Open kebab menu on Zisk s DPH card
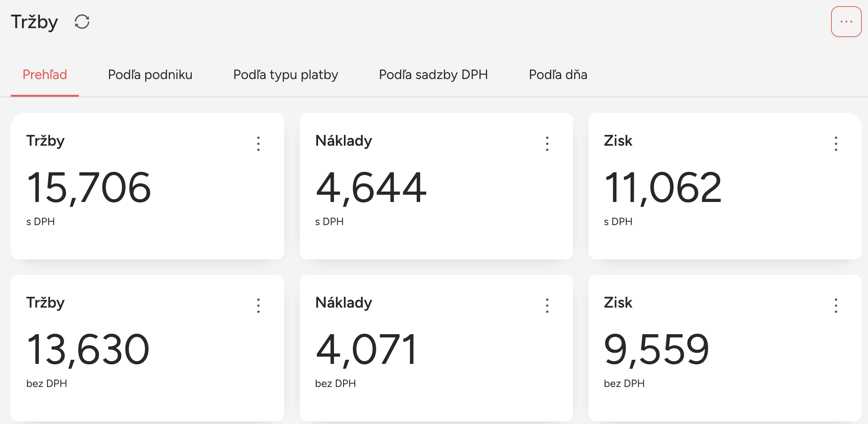Image resolution: width=868 pixels, height=424 pixels. (x=836, y=144)
